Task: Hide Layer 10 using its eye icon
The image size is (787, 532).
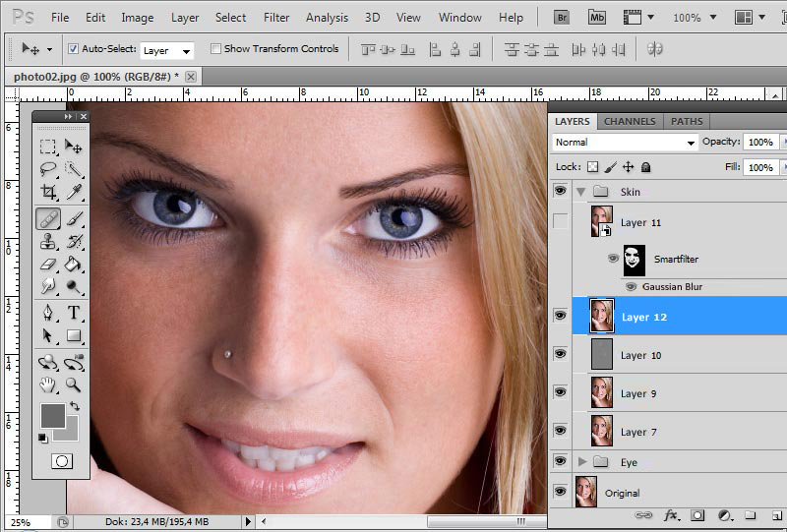Action: [561, 354]
